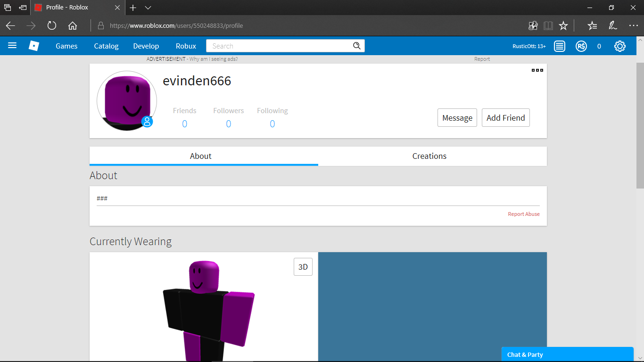Screen dimensions: 644x362
Task: Open the hamburger navigation menu
Action: tap(12, 46)
